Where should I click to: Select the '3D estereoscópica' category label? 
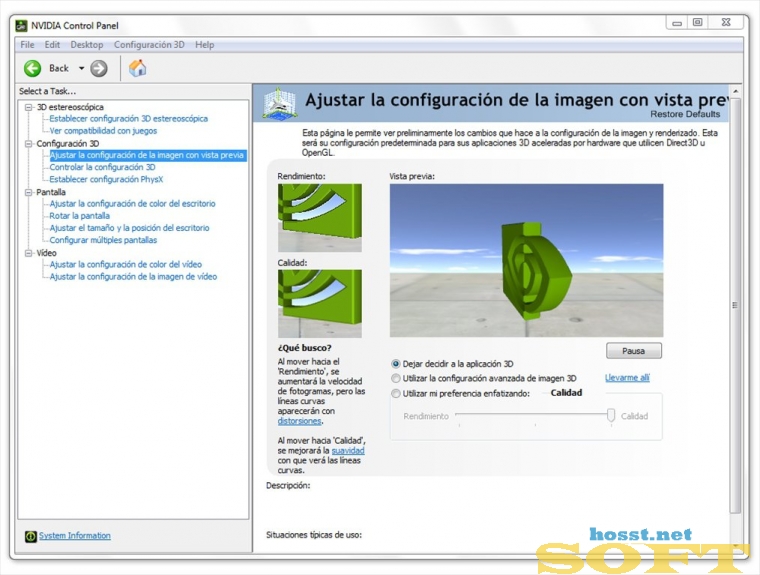[70, 107]
